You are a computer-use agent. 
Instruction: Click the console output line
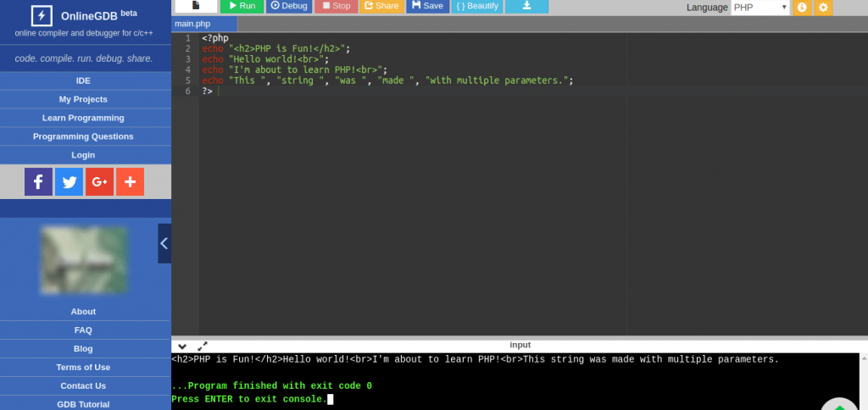point(475,360)
